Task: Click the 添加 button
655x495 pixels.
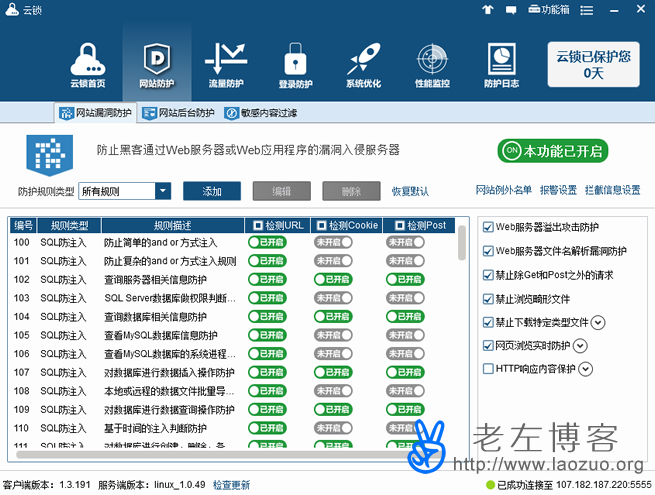Action: [212, 191]
